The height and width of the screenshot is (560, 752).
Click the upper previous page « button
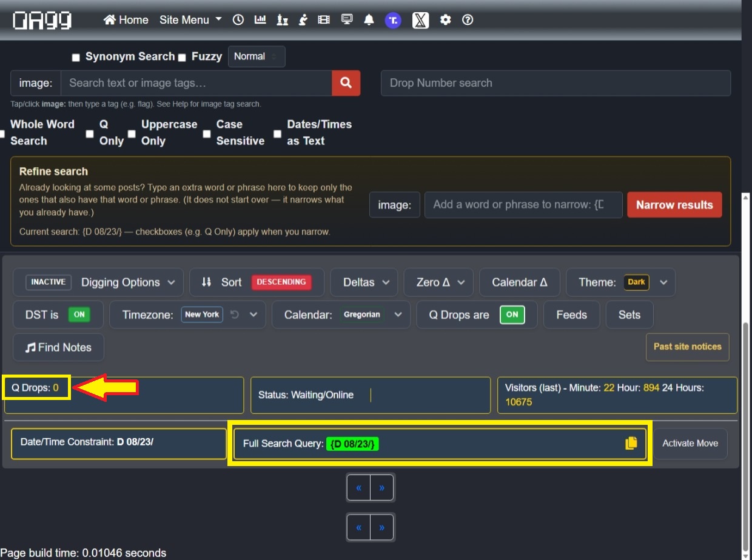point(359,487)
